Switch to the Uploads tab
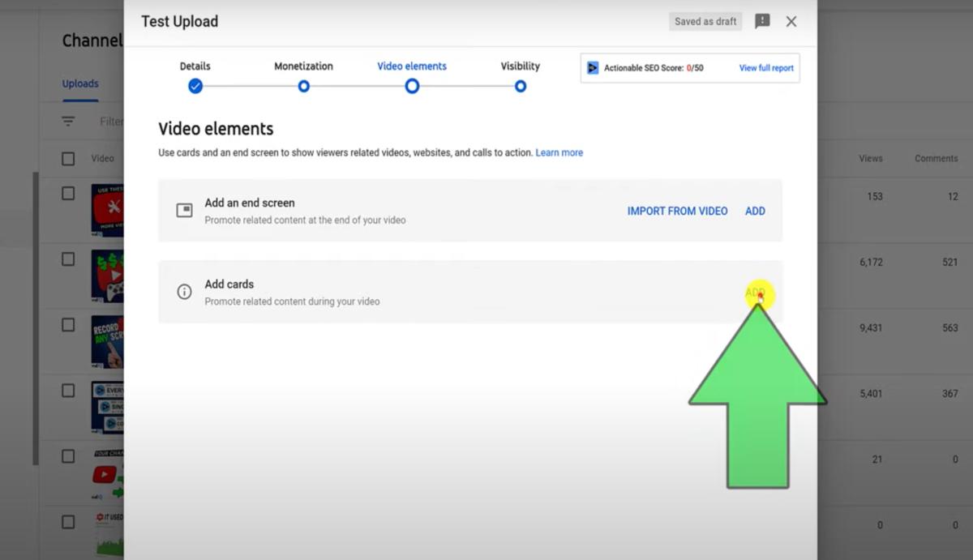 pos(79,83)
